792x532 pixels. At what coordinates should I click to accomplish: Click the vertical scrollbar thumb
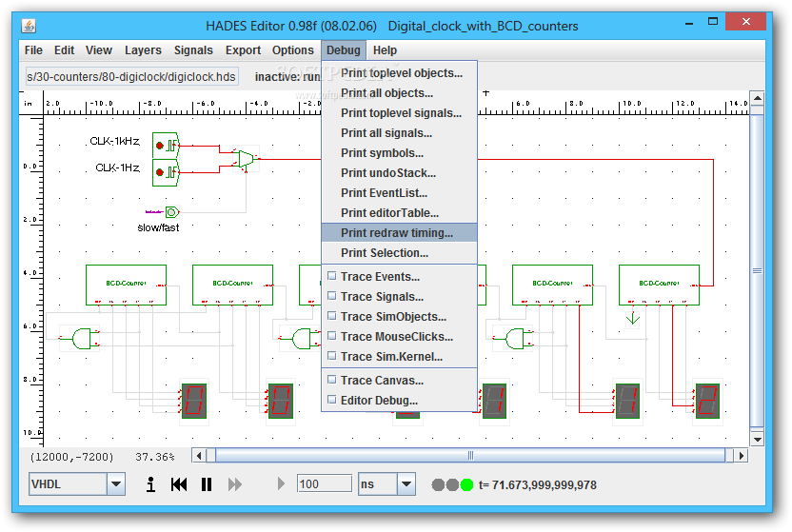pyautogui.click(x=757, y=270)
